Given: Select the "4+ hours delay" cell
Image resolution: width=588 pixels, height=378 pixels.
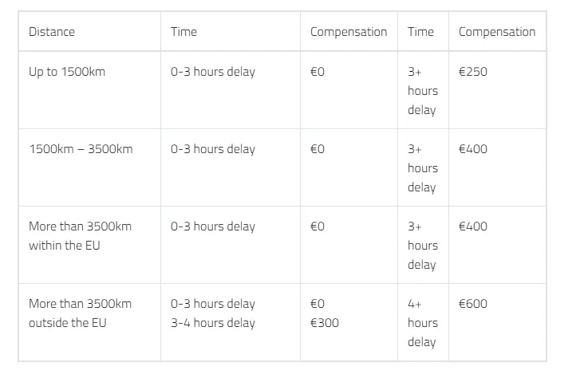Looking at the screenshot, I should (x=422, y=323).
